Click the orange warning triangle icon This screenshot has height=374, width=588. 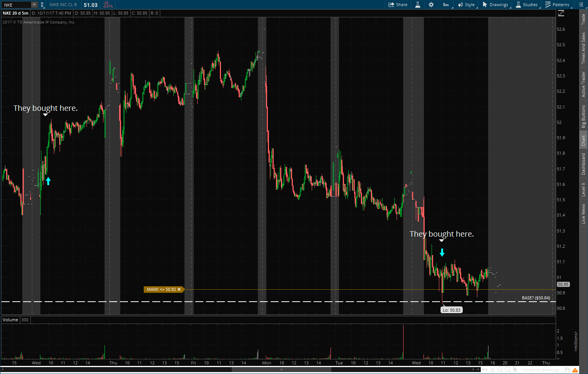pos(575,370)
